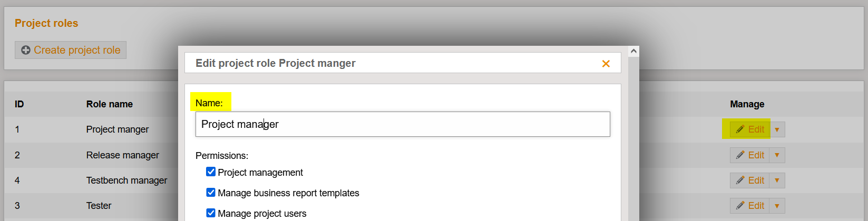Viewport: 868px width, 221px height.
Task: Click the Role name column header
Action: point(110,104)
